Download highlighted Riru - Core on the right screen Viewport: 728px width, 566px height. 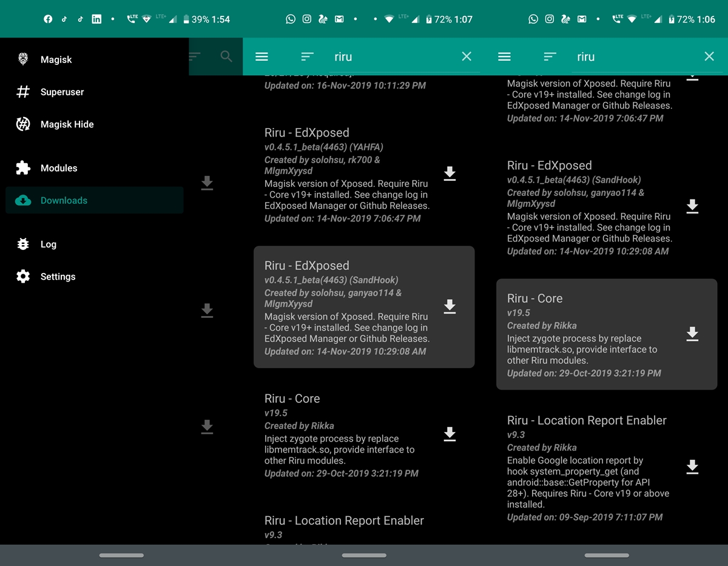tap(692, 334)
